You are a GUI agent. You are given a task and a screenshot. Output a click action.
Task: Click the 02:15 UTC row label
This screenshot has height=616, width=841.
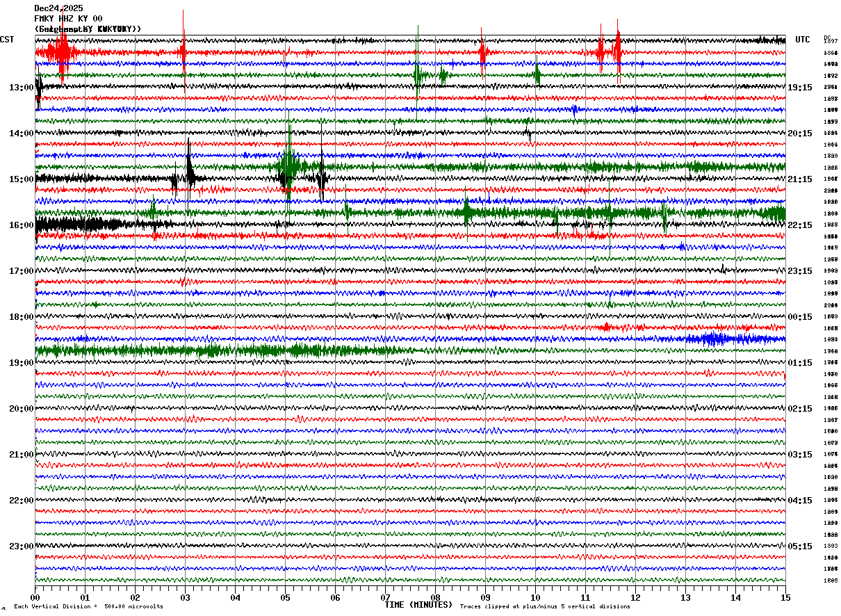click(x=800, y=409)
